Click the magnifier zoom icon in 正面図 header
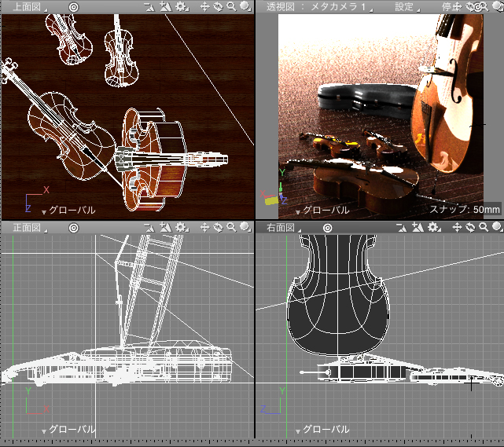The image size is (504, 447). [231, 227]
